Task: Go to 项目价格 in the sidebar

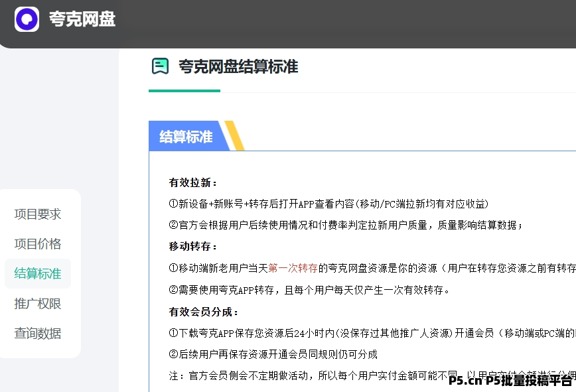Action: [37, 243]
